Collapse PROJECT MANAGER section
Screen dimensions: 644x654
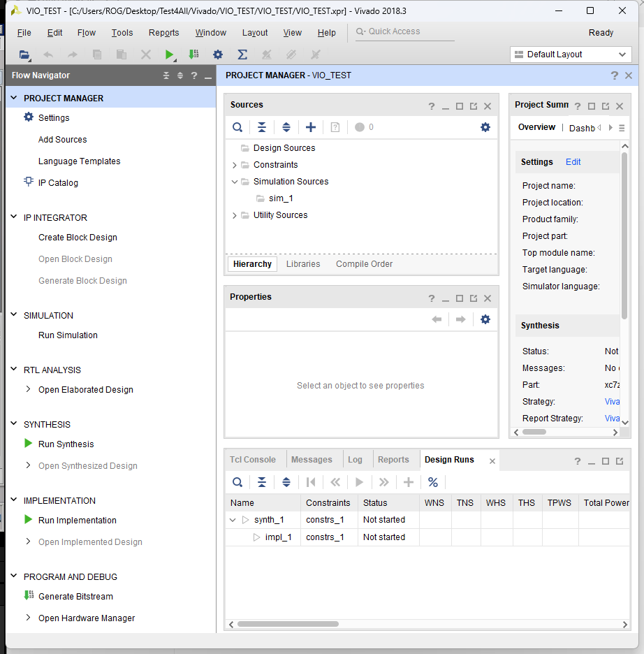14,98
